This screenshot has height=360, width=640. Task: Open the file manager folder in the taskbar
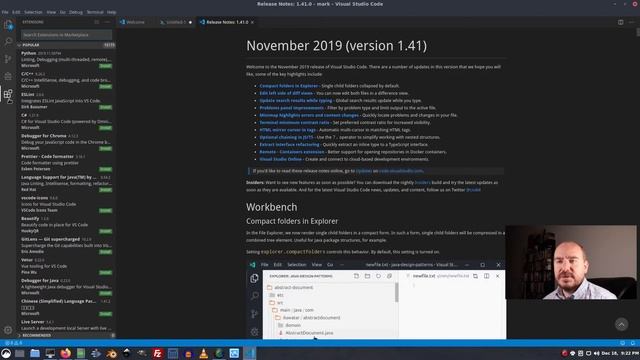click(x=35, y=353)
